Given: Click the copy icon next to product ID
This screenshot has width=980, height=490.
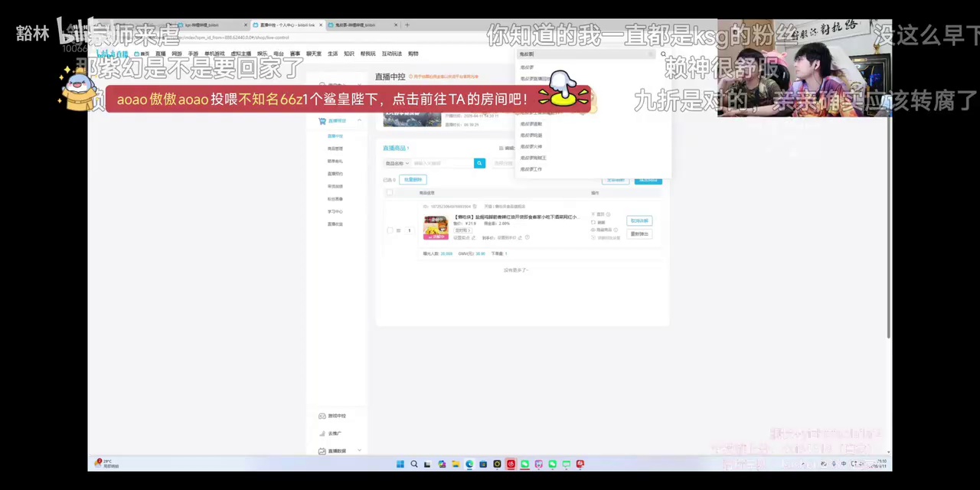Looking at the screenshot, I should pyautogui.click(x=475, y=207).
